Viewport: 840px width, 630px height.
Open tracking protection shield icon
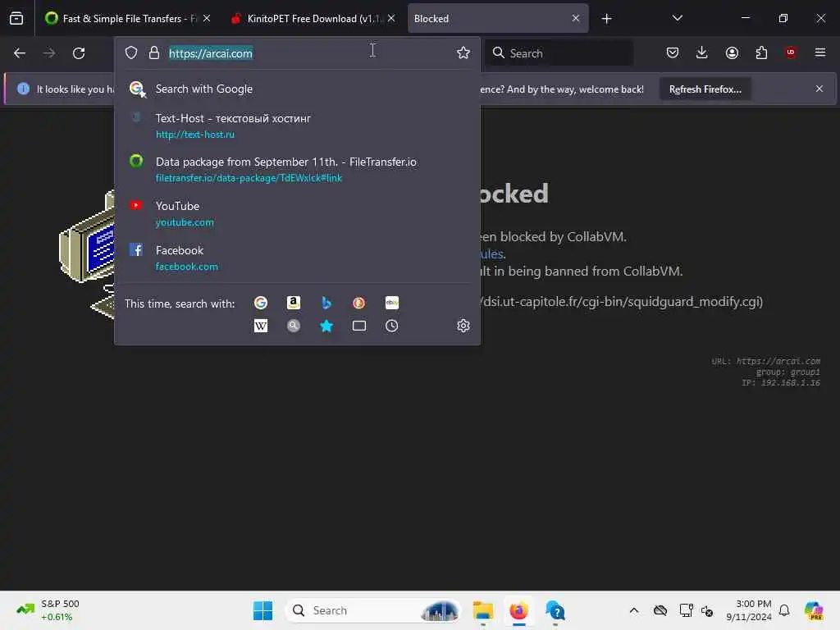[x=131, y=52]
